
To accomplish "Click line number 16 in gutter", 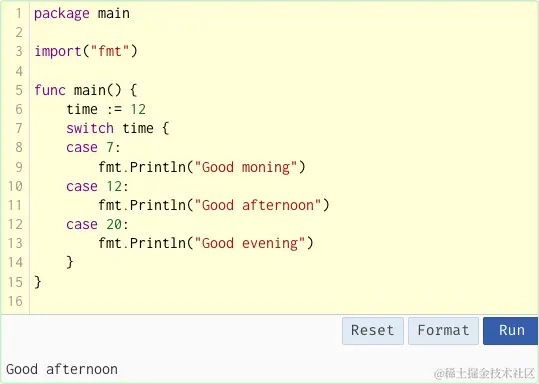I will (x=15, y=301).
